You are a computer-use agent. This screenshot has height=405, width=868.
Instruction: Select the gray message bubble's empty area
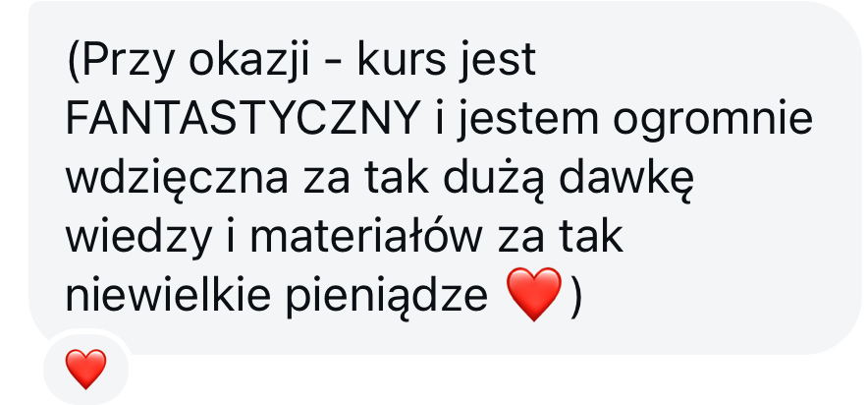[720, 250]
